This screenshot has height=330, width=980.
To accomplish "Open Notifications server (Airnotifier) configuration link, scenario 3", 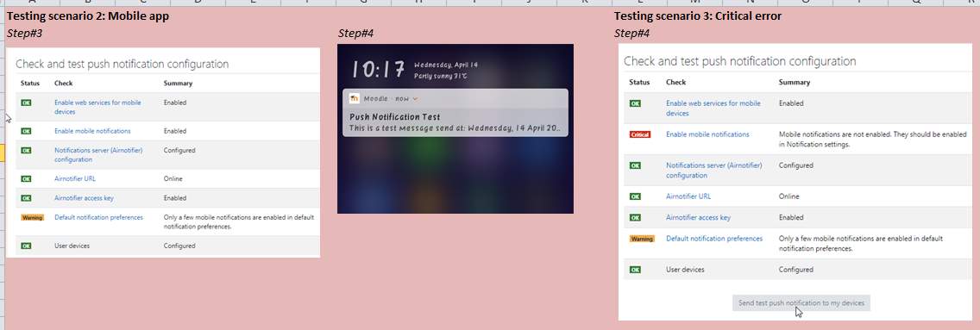I will (713, 171).
